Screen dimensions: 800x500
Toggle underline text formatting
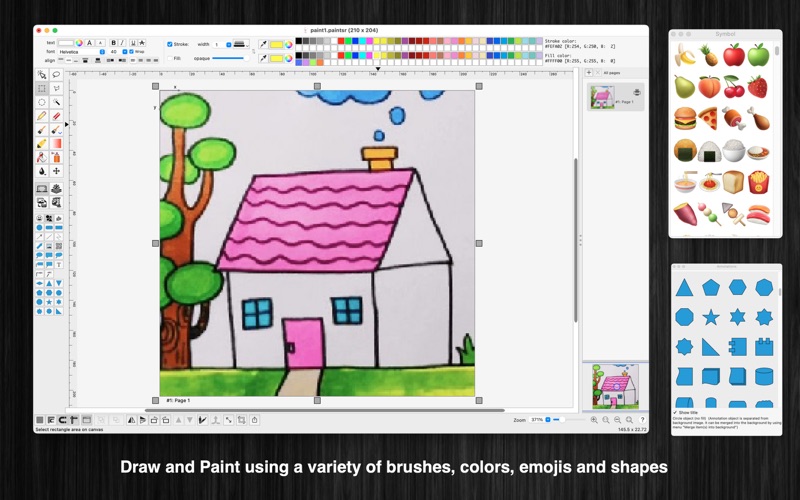[133, 43]
